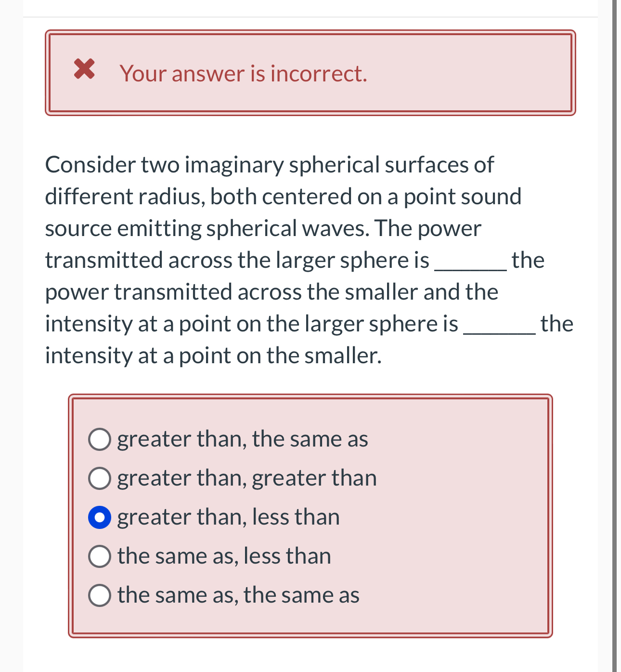621x672 pixels.
Task: Click the last answer choice label
Action: click(x=238, y=595)
